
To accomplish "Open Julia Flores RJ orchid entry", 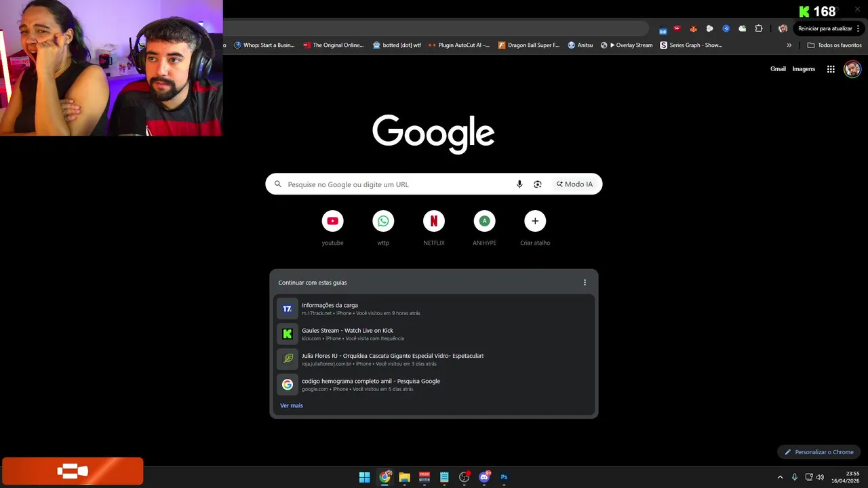I will [x=434, y=359].
